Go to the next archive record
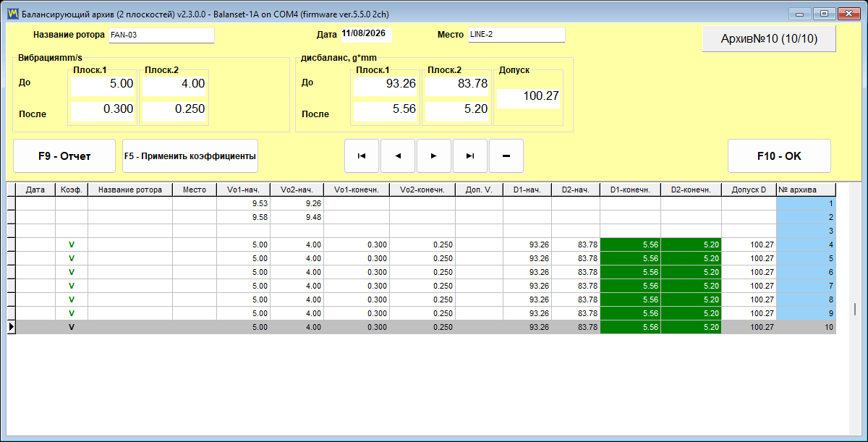The width and height of the screenshot is (868, 442). (x=434, y=156)
